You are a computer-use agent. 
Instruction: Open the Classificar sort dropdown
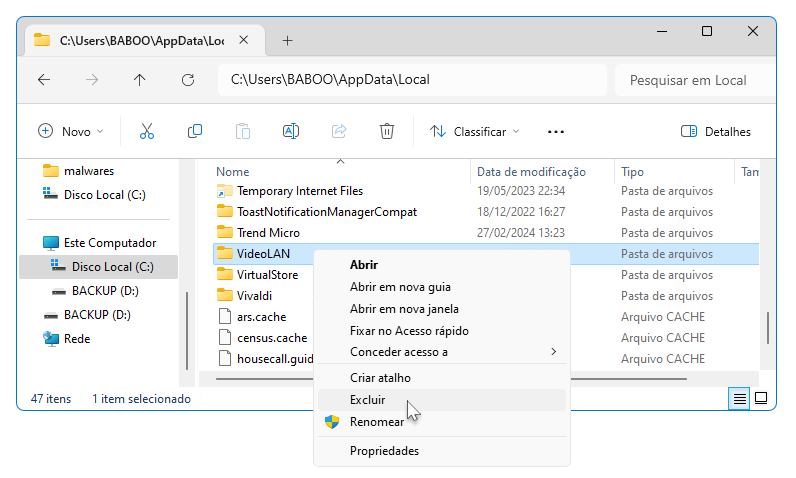[x=475, y=131]
